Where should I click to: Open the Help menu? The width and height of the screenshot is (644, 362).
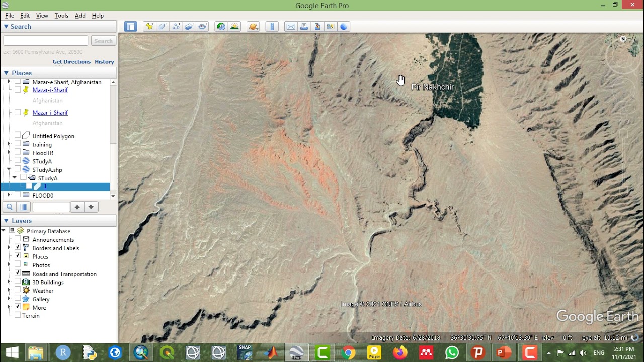98,16
